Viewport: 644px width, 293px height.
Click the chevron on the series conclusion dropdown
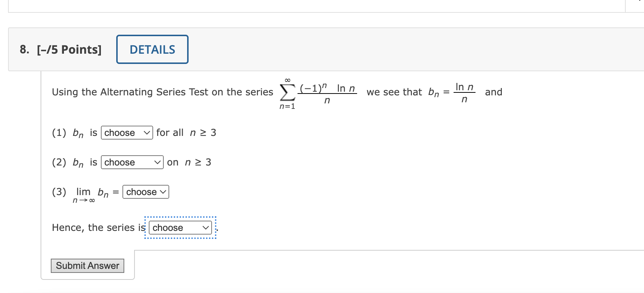205,228
